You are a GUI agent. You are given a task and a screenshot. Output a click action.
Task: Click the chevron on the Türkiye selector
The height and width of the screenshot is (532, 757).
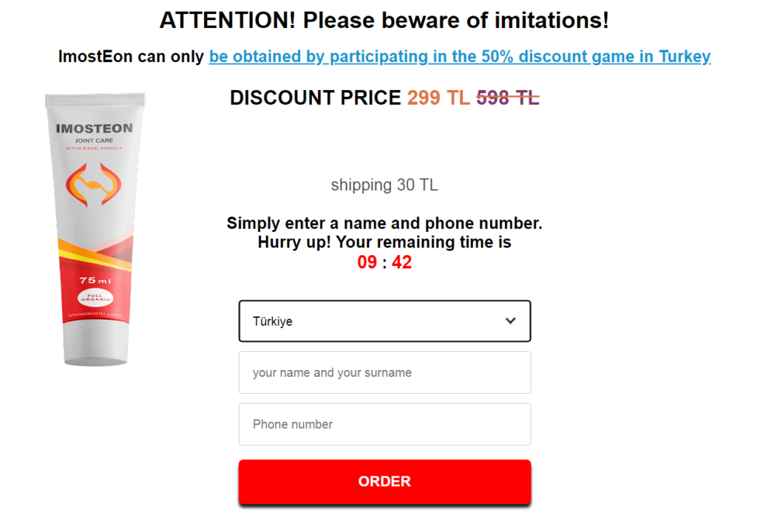(510, 321)
